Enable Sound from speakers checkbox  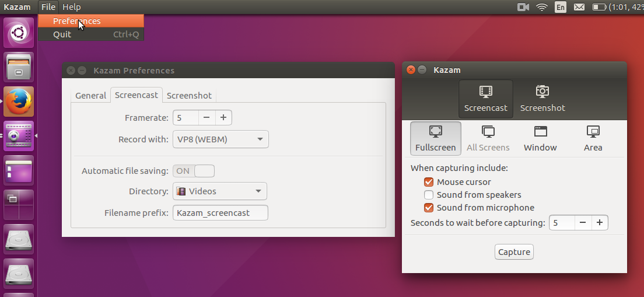pyautogui.click(x=429, y=195)
